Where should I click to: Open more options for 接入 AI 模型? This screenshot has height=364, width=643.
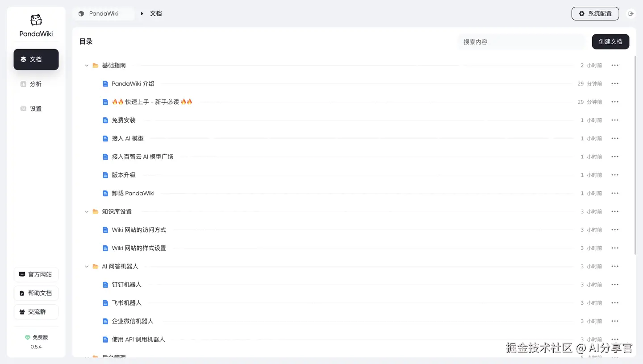[x=615, y=139]
